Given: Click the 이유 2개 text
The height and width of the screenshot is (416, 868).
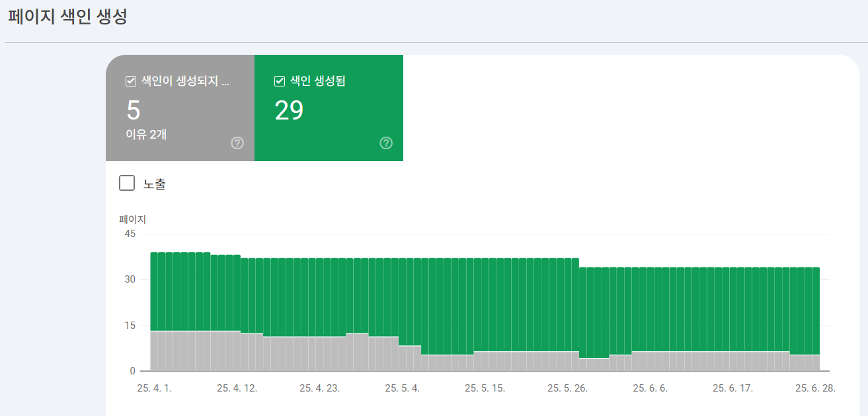Looking at the screenshot, I should tap(146, 135).
